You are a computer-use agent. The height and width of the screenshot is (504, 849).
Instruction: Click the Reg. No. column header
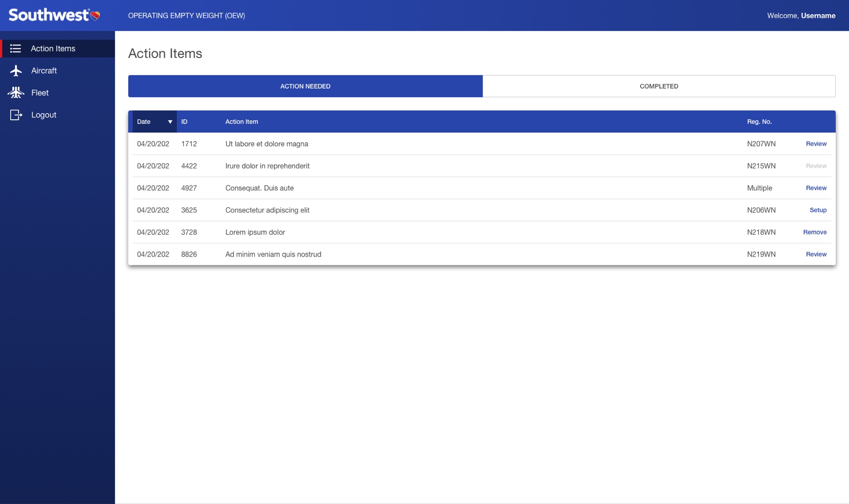point(759,122)
